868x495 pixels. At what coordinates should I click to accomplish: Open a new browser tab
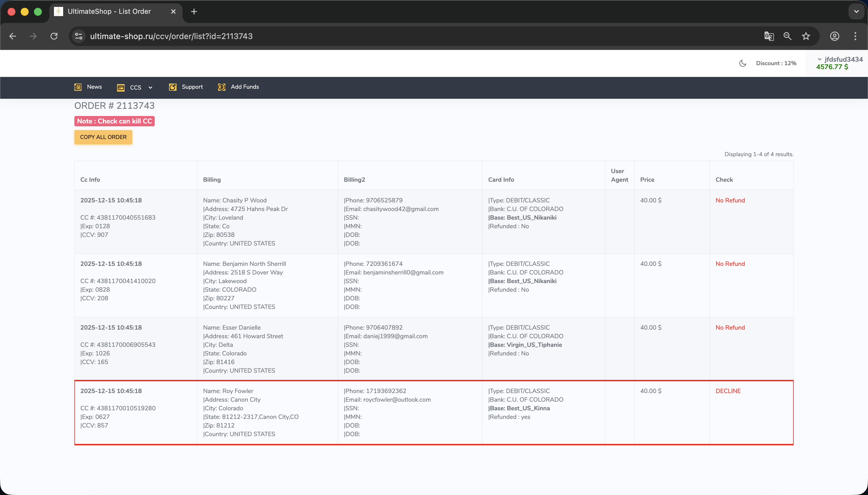pyautogui.click(x=194, y=11)
